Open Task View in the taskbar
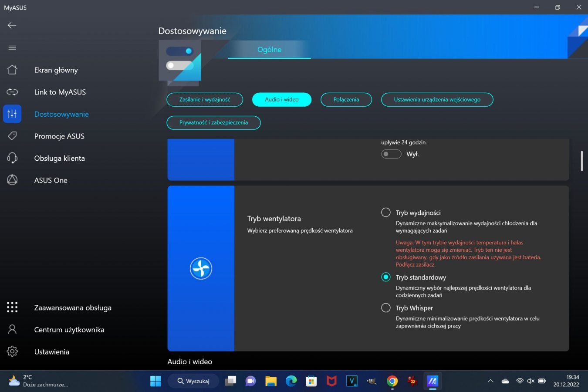Viewport: 588px width, 392px height. point(230,381)
